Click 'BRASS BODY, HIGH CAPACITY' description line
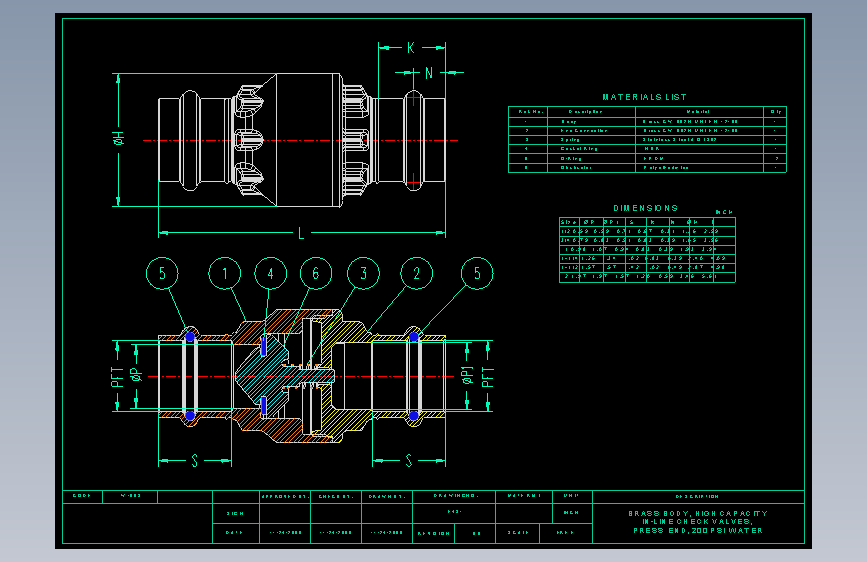 (698, 513)
